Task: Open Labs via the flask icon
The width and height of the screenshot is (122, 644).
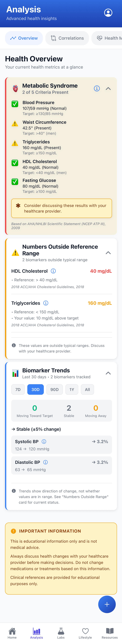Action: pyautogui.click(x=61, y=630)
